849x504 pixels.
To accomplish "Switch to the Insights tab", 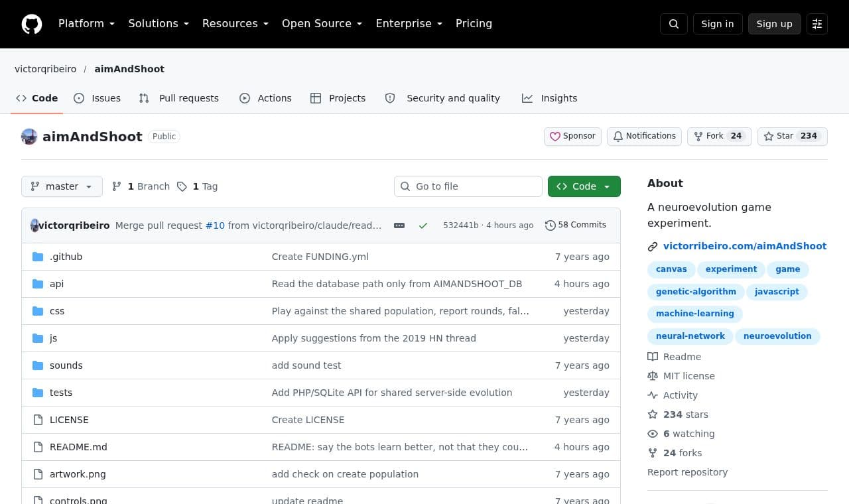I will point(550,98).
